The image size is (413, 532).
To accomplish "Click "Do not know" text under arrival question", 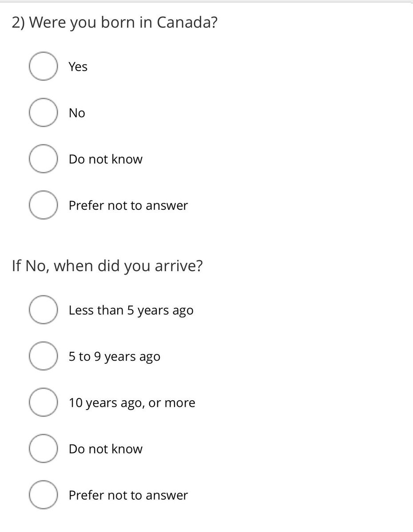I will pos(106,449).
